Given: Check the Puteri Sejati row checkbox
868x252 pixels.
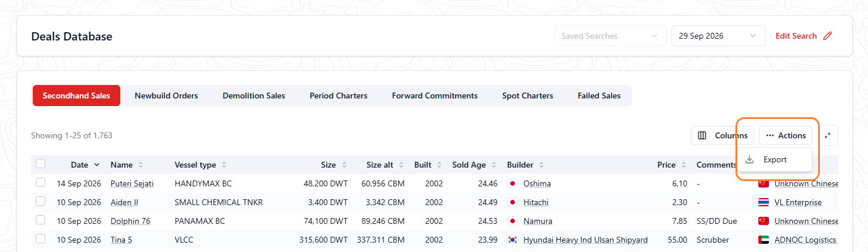Looking at the screenshot, I should pyautogui.click(x=40, y=182).
